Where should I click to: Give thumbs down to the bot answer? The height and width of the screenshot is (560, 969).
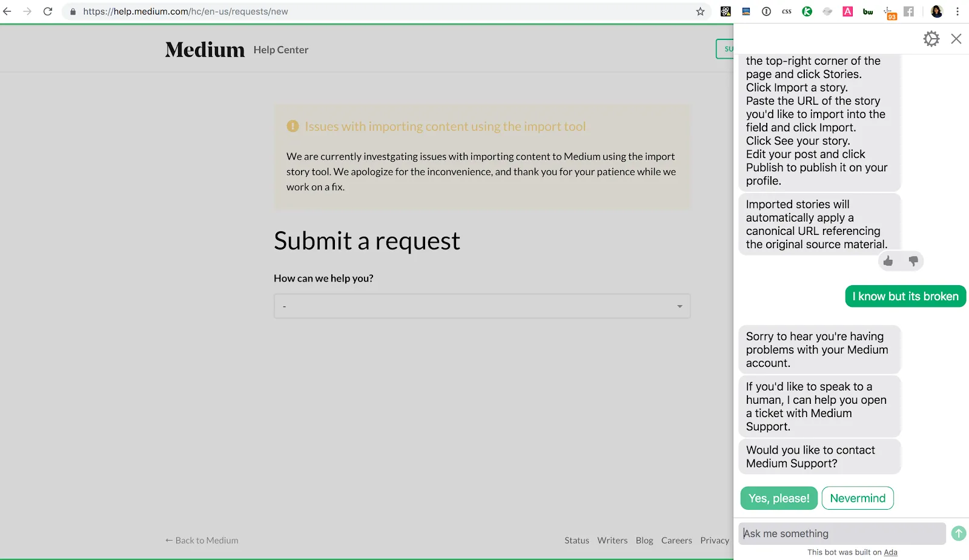[913, 261]
